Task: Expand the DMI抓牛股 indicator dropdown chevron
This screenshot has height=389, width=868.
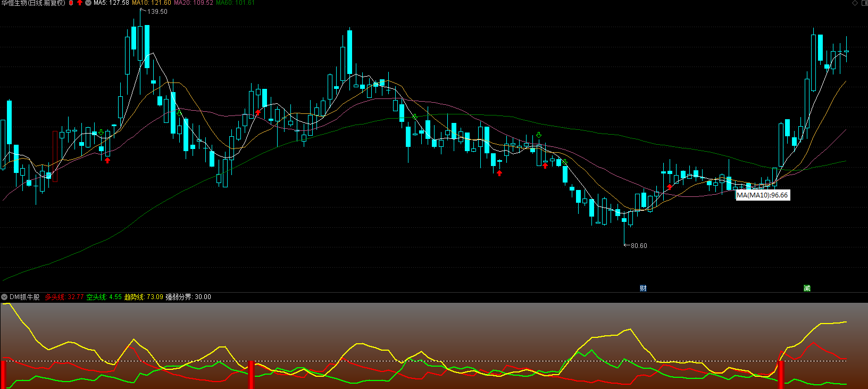Action: 4,297
